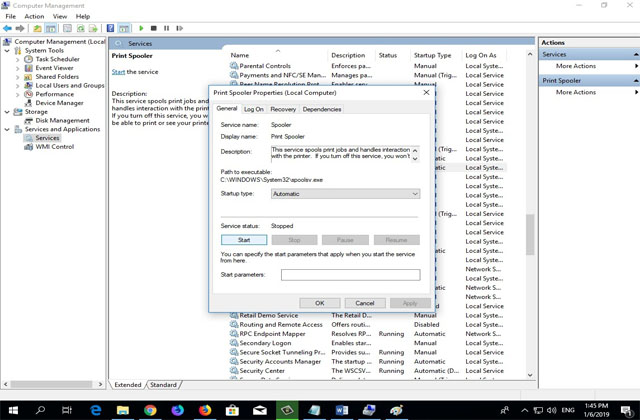Open More Actions under Services in Actions pane
This screenshot has height=420, width=640.
click(x=576, y=66)
